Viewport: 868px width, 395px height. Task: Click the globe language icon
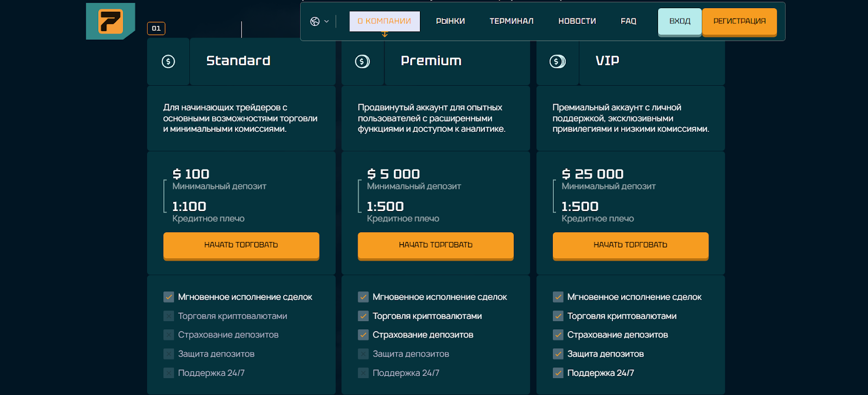[315, 21]
